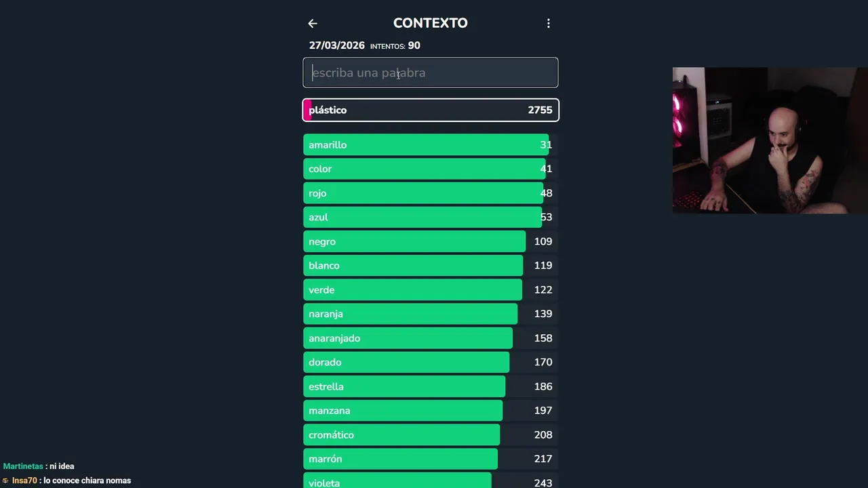Click the back arrow icon
Screen dimensions: 868x488
313,24
